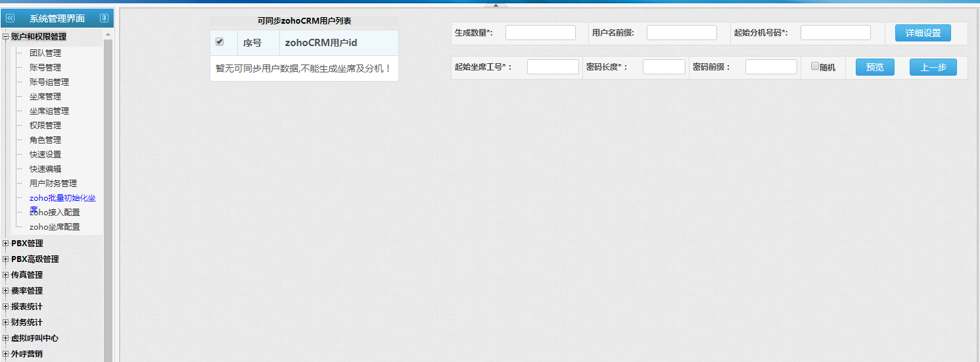Focus the 生成数量 input field
The height and width of the screenshot is (362, 980).
click(540, 33)
